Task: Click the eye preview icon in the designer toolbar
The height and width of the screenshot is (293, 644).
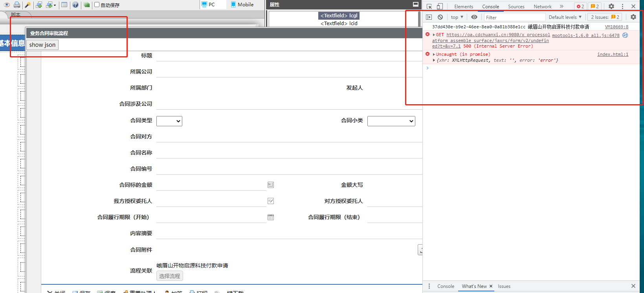Action: click(7, 5)
